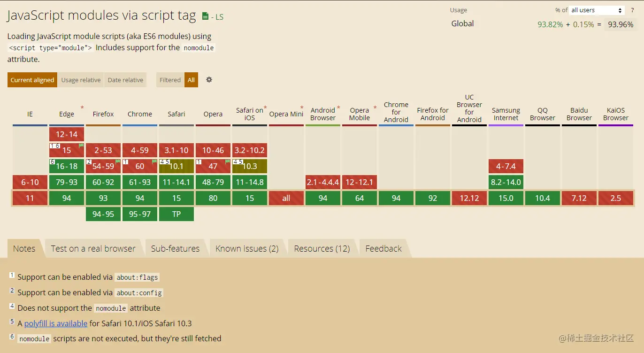Switch to Usage relative view
Viewport: 644px width, 353px height.
click(x=81, y=80)
